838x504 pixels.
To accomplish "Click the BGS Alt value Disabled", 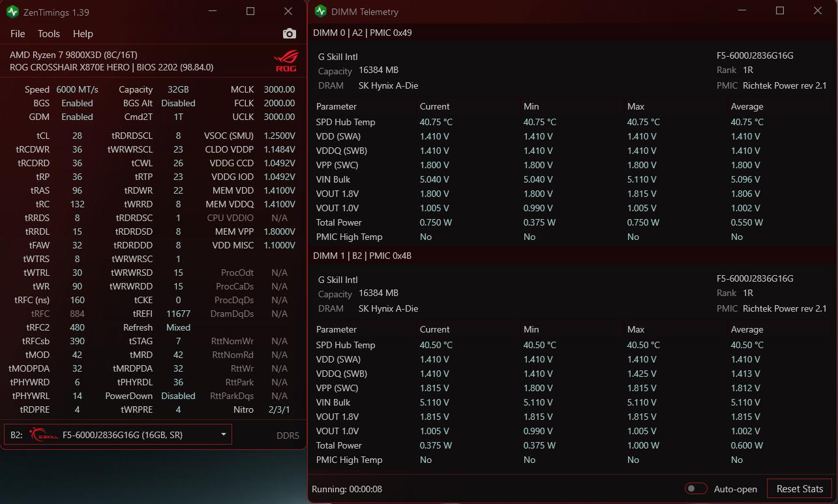I will coord(178,103).
